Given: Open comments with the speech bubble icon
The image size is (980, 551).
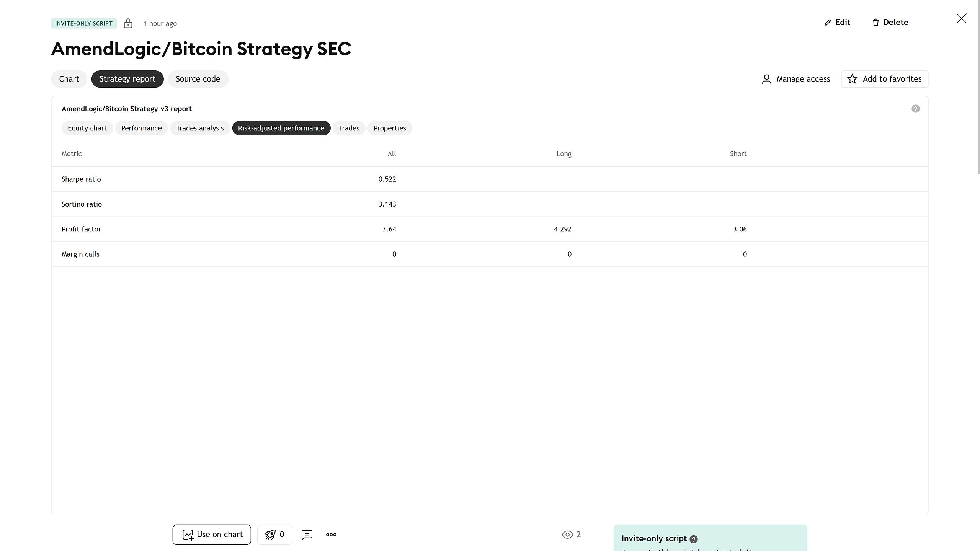Looking at the screenshot, I should point(307,535).
